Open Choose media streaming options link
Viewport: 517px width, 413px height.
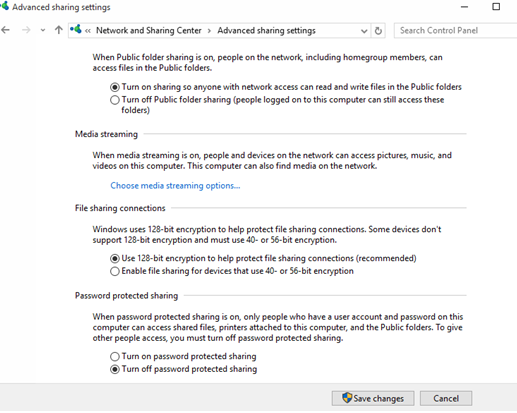[x=175, y=186]
